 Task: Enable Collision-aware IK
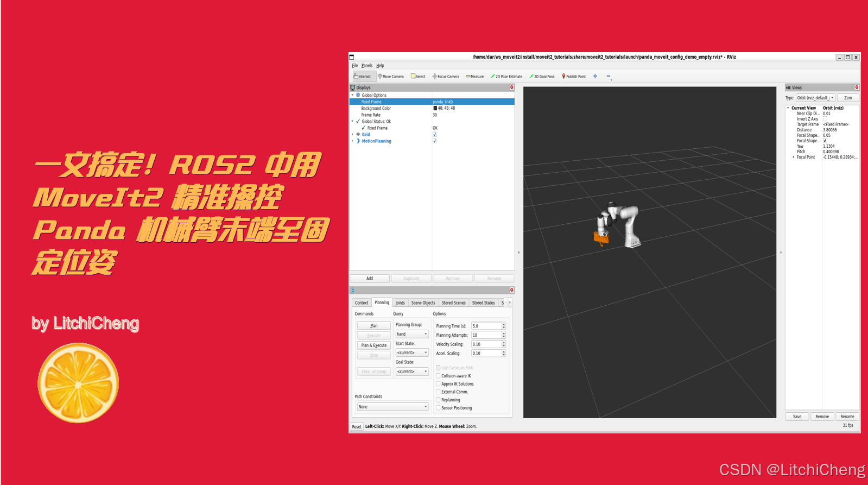[x=438, y=376]
